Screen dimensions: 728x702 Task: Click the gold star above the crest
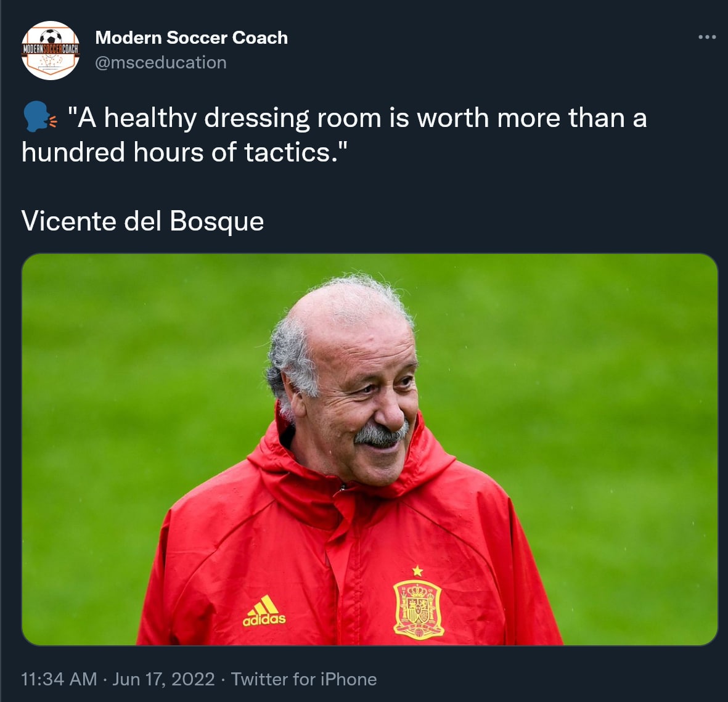[418, 571]
